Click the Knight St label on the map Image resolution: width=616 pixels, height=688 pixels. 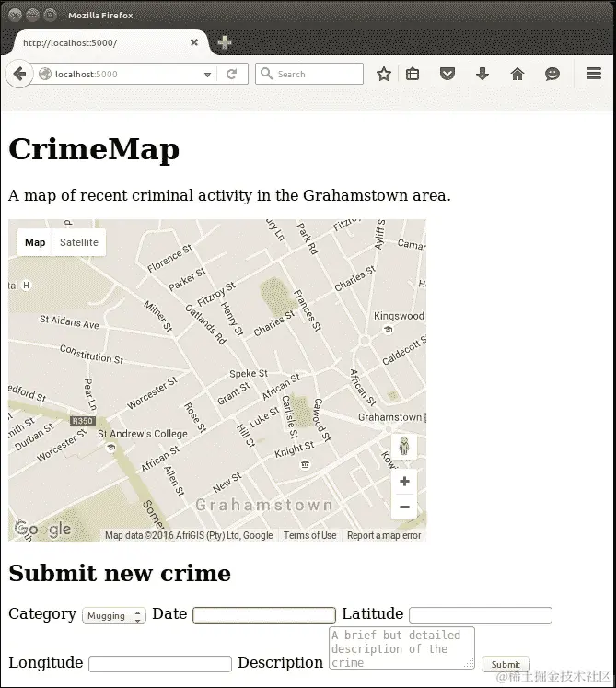(295, 449)
